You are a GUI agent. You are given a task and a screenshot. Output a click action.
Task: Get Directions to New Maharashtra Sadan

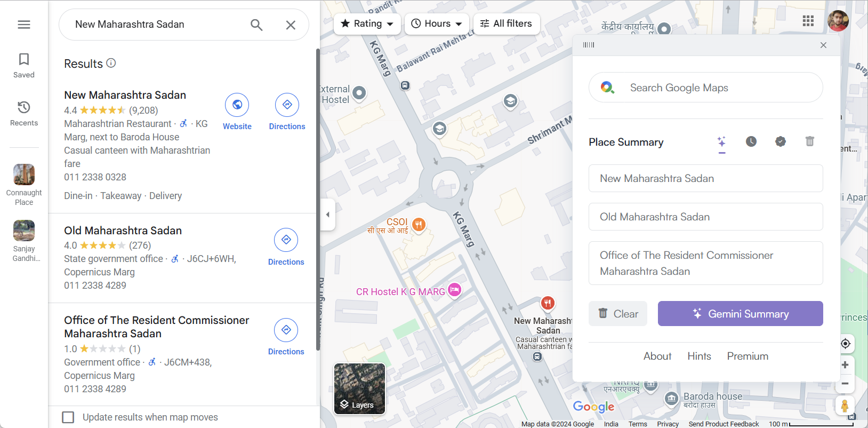pyautogui.click(x=287, y=112)
